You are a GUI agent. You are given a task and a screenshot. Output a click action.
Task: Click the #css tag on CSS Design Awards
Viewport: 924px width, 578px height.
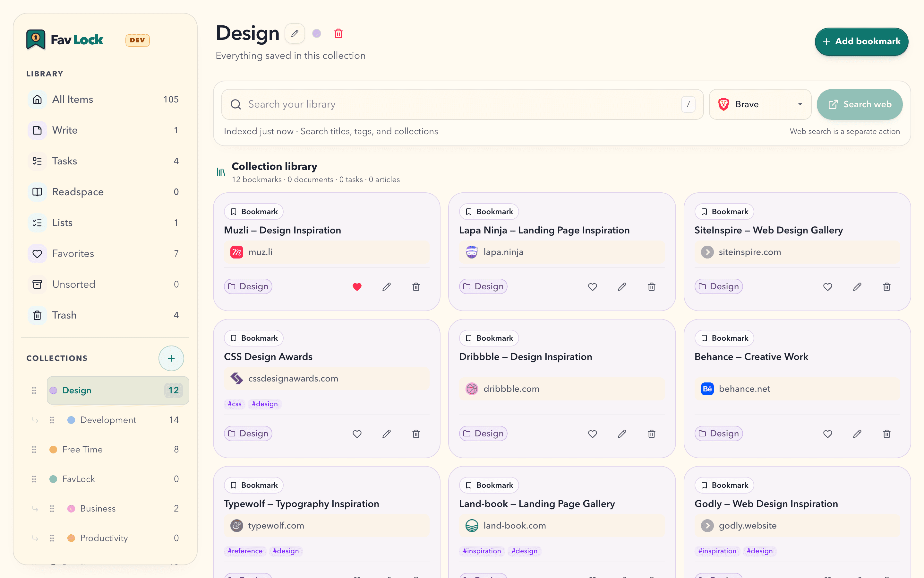point(235,404)
